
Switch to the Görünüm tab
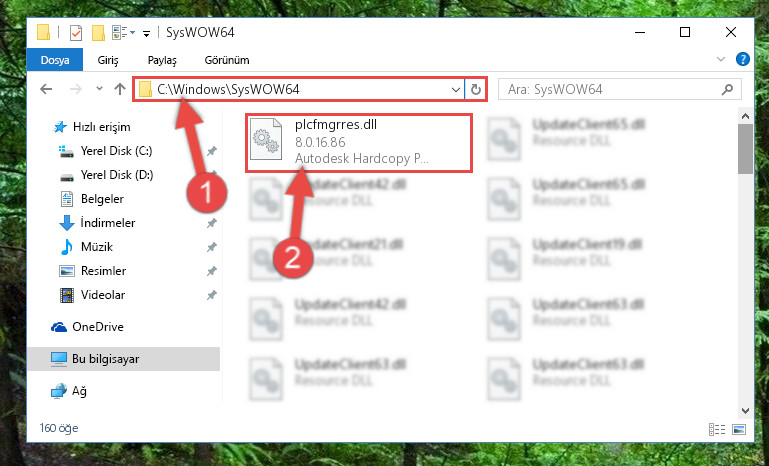[x=227, y=60]
